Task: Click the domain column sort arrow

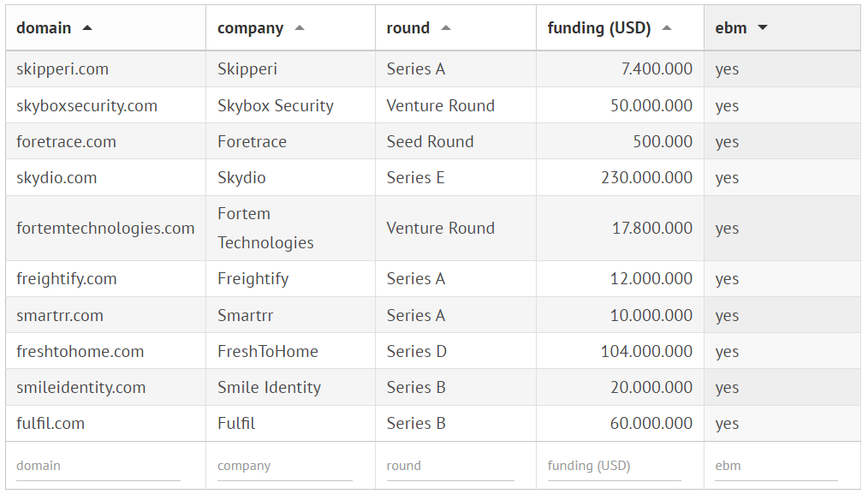Action: (87, 27)
